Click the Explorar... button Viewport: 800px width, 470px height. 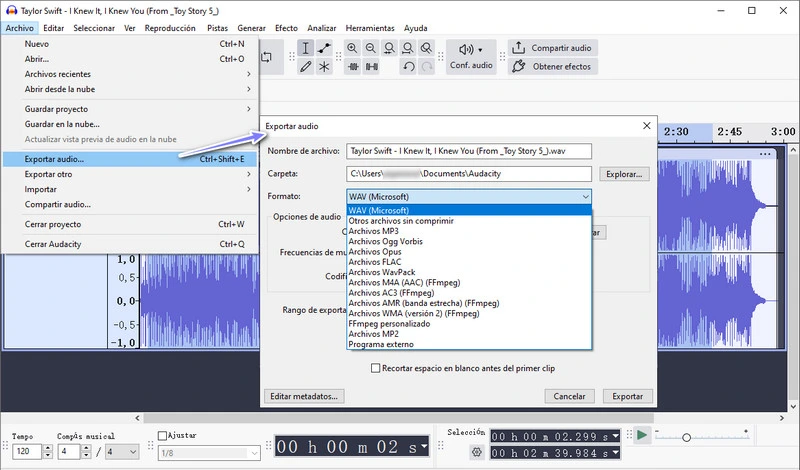click(x=624, y=174)
